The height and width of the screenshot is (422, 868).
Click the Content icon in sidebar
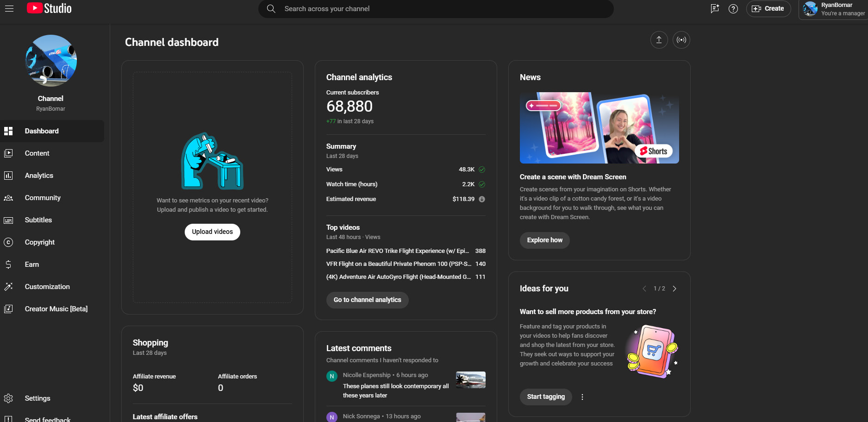coord(8,153)
